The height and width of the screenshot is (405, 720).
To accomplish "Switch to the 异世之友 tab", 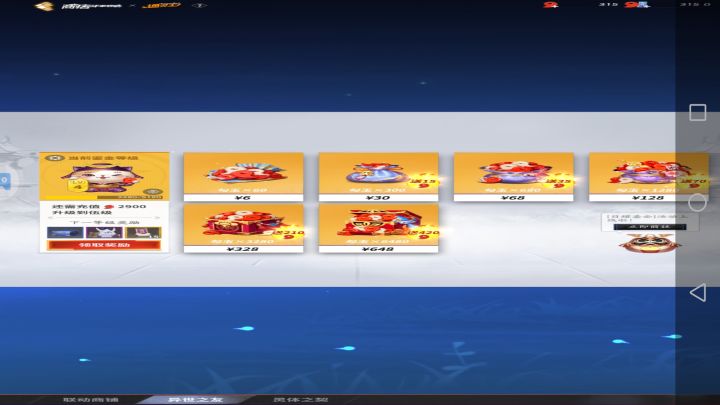I will [x=196, y=399].
